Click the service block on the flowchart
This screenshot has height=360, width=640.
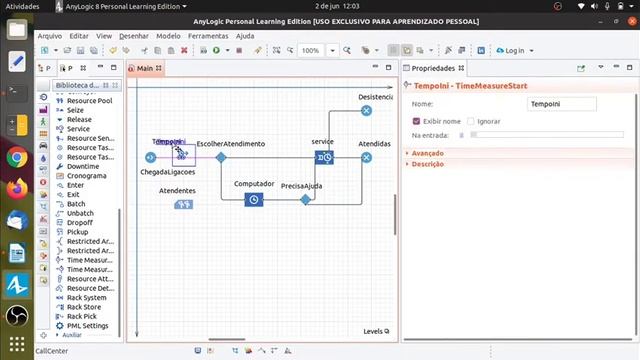click(324, 157)
